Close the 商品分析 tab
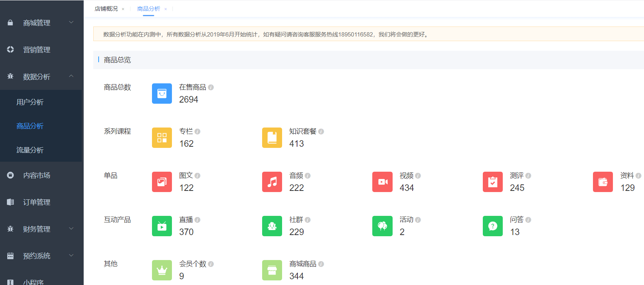 165,9
